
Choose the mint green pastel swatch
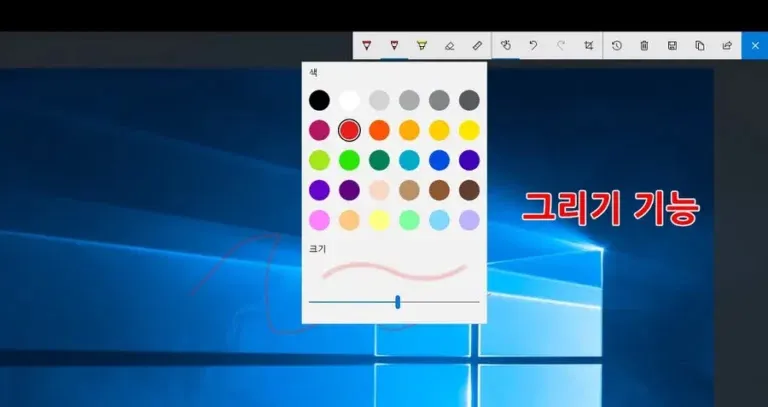pyautogui.click(x=409, y=220)
